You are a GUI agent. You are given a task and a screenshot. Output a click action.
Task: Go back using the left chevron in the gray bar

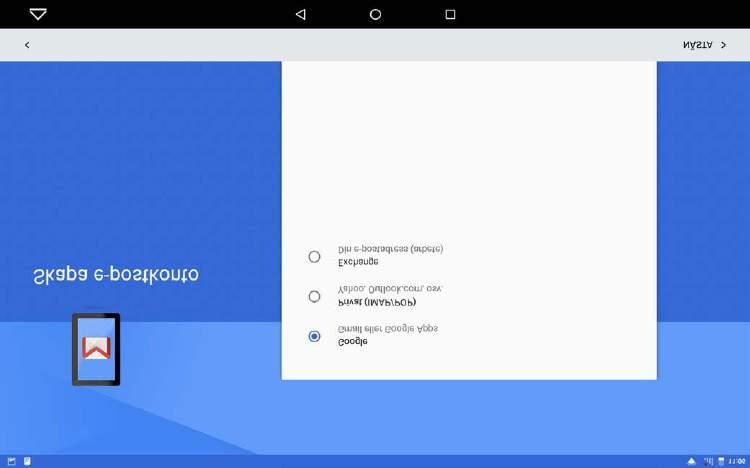27,45
